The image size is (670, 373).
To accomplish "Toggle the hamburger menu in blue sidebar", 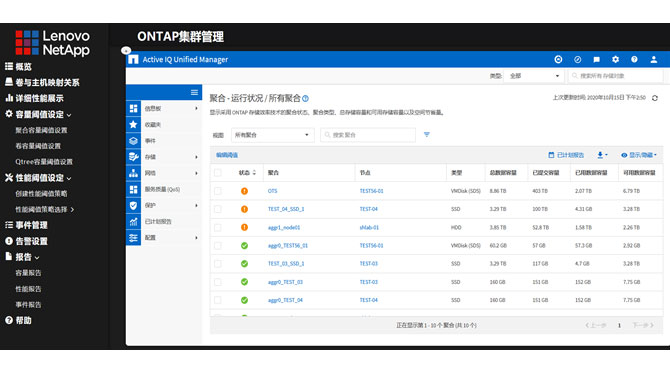I will point(194,92).
